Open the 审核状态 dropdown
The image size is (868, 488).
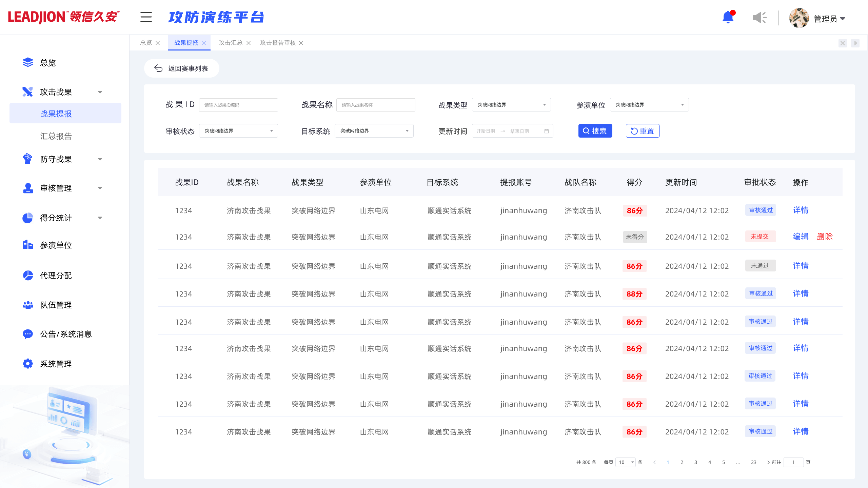pos(238,131)
